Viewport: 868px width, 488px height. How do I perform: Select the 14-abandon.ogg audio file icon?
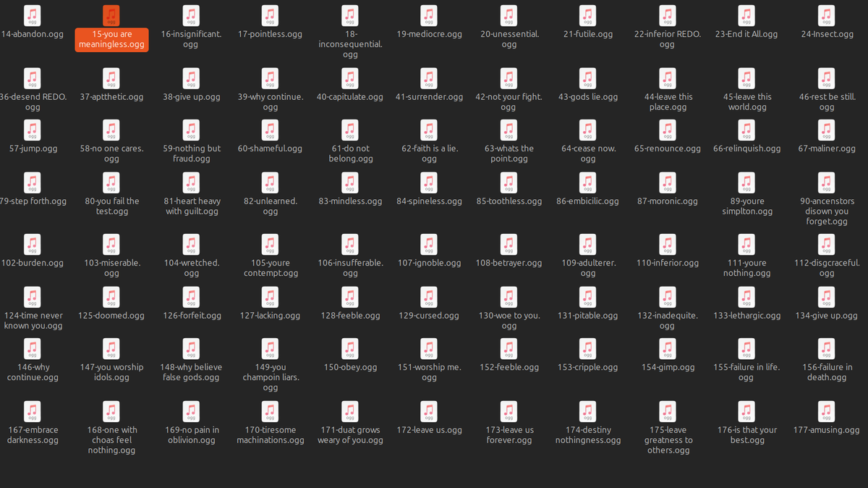[32, 15]
